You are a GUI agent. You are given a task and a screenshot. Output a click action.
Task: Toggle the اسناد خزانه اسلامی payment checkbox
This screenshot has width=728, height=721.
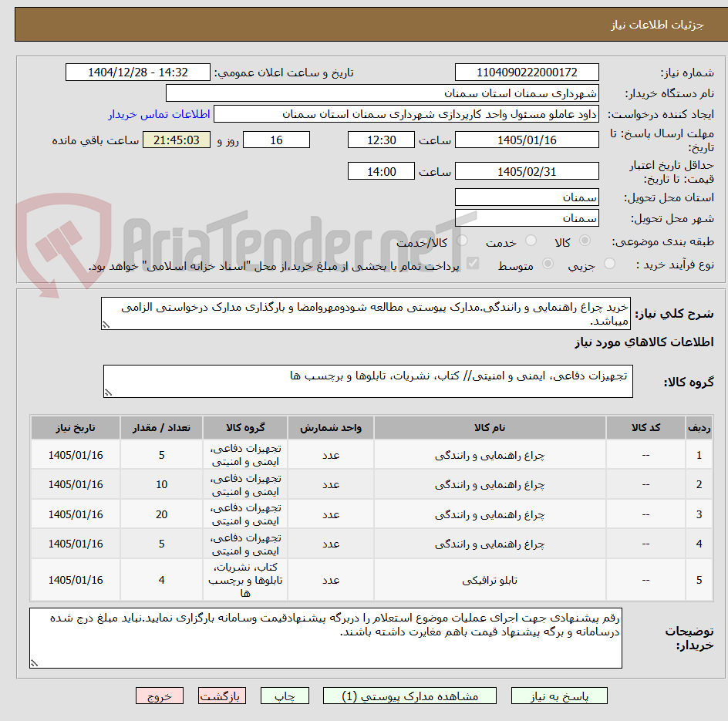pos(473,264)
